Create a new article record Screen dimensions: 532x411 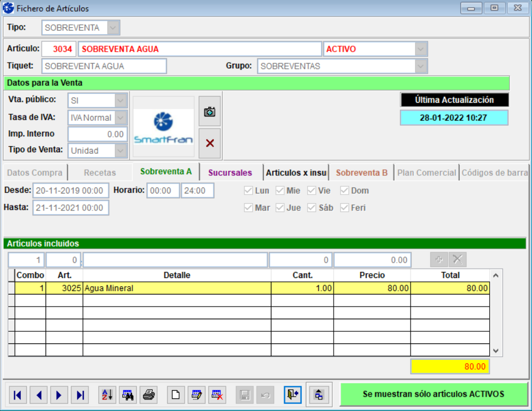point(175,395)
